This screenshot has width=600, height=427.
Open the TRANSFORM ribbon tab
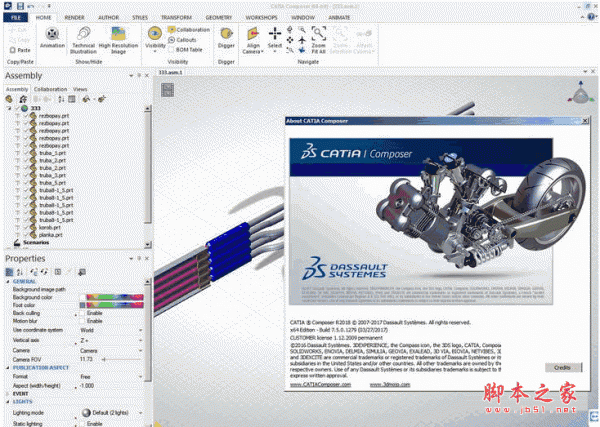click(176, 18)
